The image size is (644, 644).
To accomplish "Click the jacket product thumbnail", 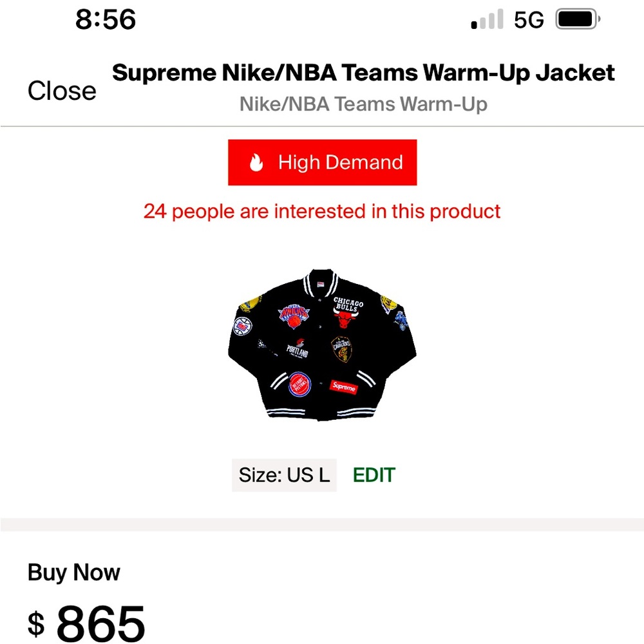I will pos(322,348).
